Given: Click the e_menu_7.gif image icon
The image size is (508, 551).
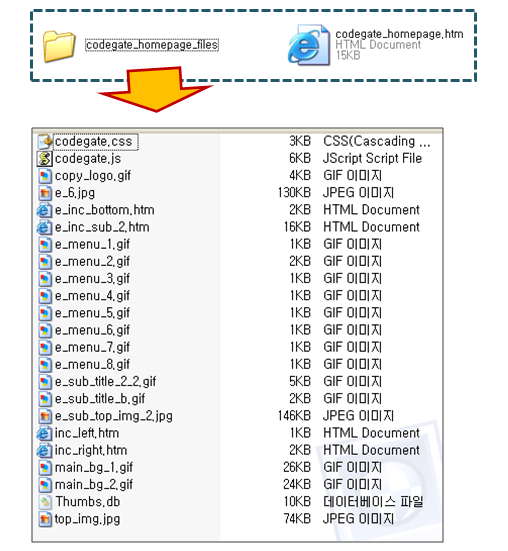Looking at the screenshot, I should [45, 348].
